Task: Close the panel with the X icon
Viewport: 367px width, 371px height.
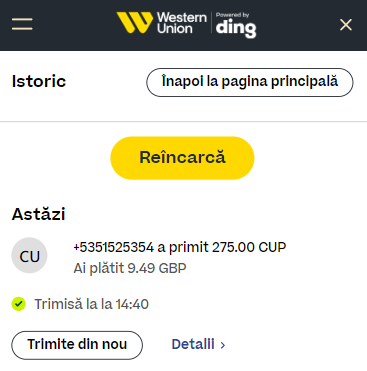Action: 346,25
